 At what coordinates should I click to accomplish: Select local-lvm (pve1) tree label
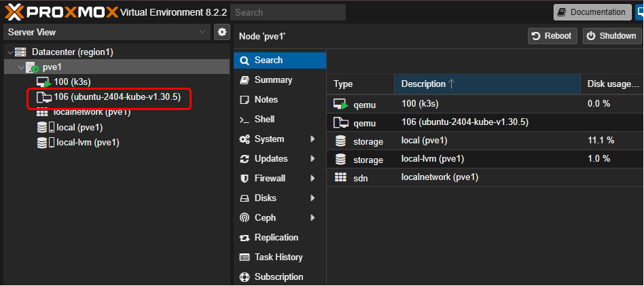click(88, 143)
